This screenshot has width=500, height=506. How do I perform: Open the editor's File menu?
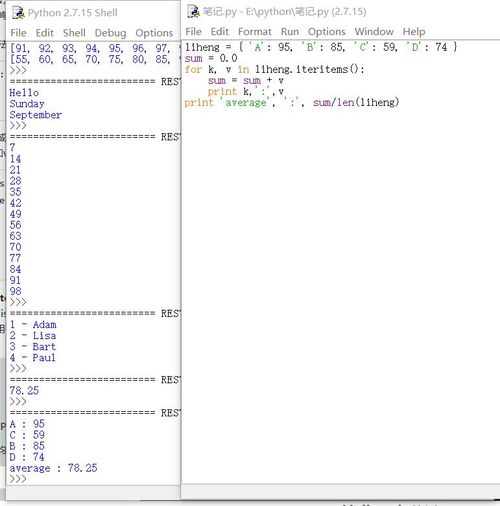(193, 32)
